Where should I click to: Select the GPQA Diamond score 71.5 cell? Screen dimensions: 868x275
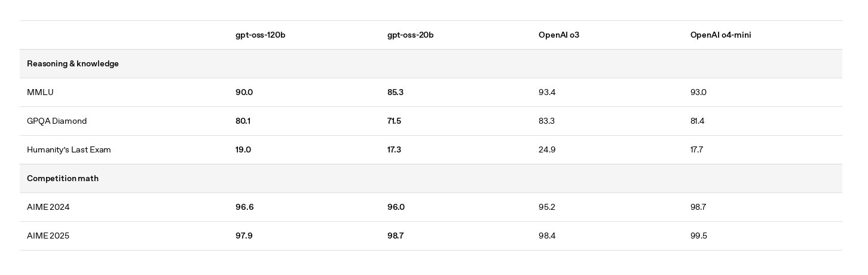pos(394,121)
